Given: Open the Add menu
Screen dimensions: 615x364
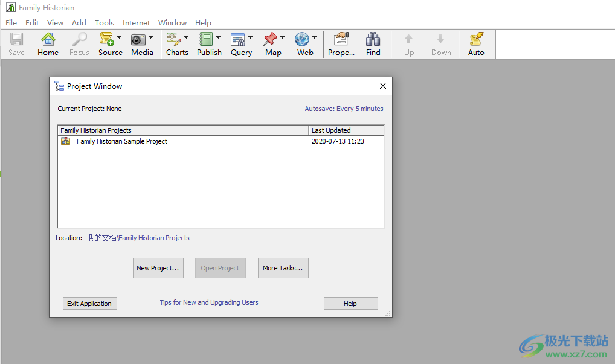Looking at the screenshot, I should coord(79,23).
